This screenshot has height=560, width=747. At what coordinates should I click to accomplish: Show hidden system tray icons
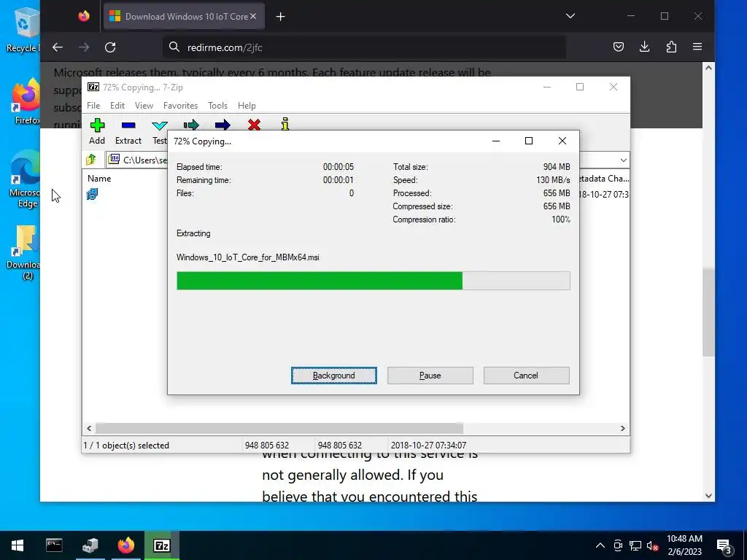pyautogui.click(x=600, y=545)
